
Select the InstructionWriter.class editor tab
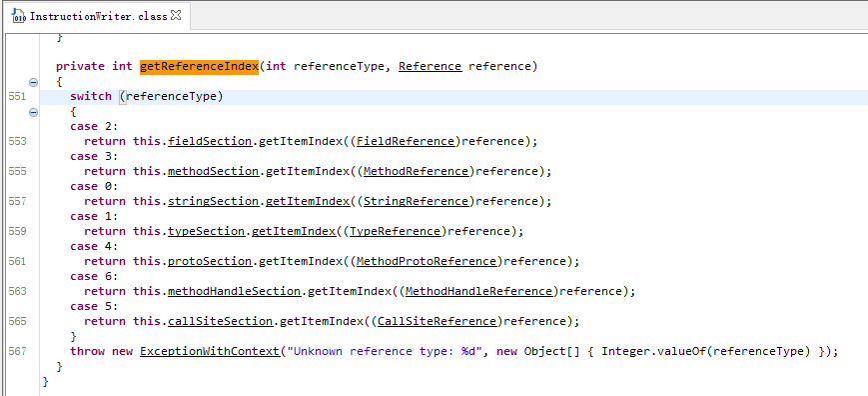click(97, 17)
